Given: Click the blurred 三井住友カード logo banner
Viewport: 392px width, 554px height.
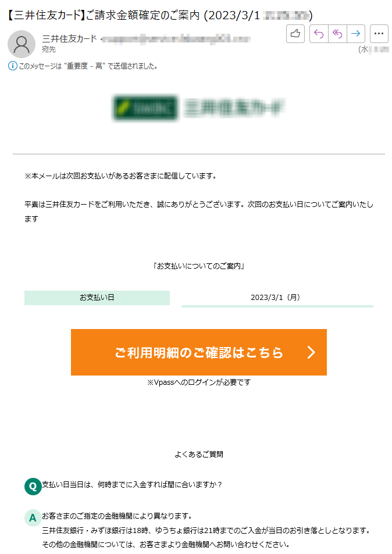Looking at the screenshot, I should pyautogui.click(x=198, y=108).
